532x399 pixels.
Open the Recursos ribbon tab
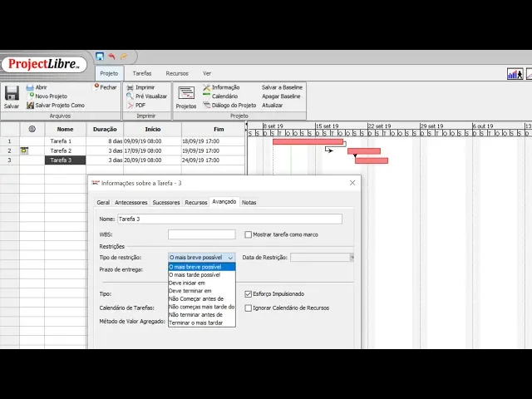pos(177,73)
